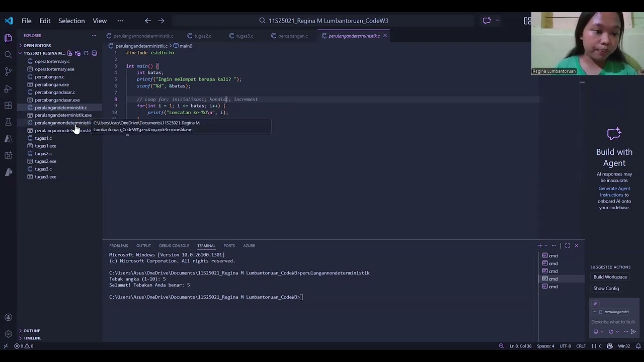Switch to the tugas3.c editor tab
The image size is (644, 362).
[245, 36]
